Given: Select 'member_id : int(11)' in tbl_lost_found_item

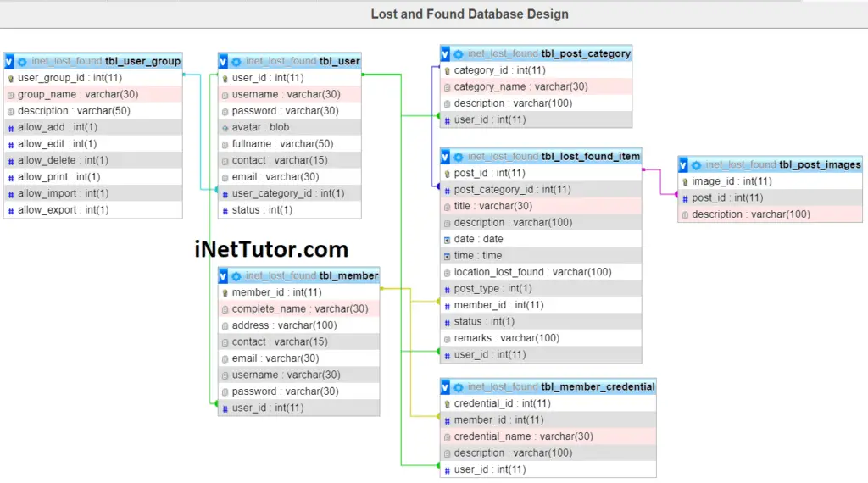Looking at the screenshot, I should point(541,305).
